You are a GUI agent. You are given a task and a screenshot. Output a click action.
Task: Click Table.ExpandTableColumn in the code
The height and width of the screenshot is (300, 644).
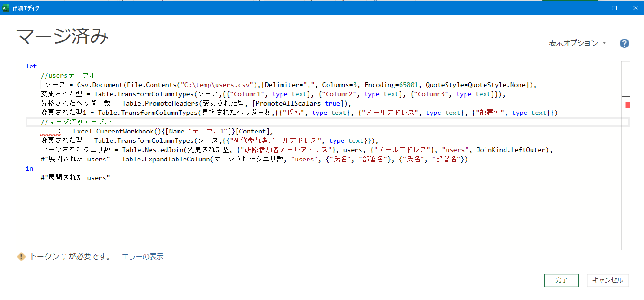pos(166,159)
